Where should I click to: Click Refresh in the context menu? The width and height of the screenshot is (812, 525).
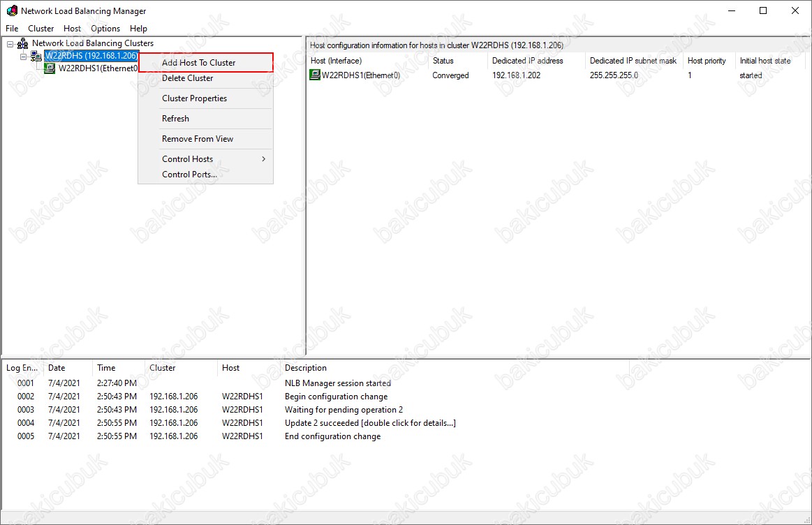176,119
